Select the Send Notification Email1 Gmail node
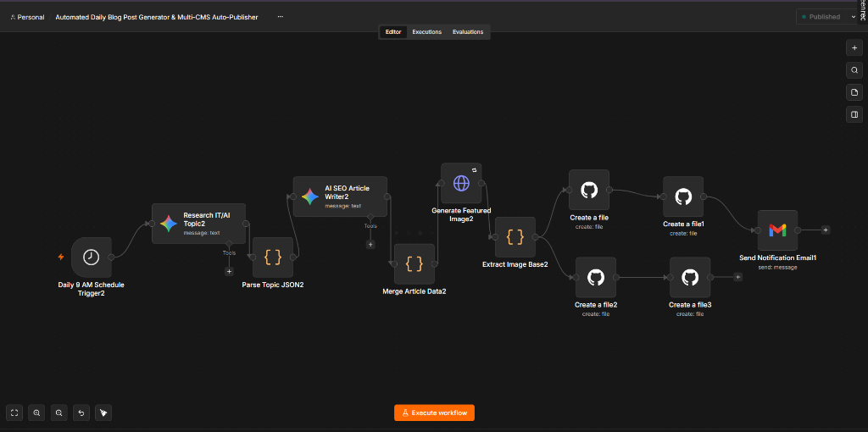Screen dimensions: 868x432 [777, 230]
